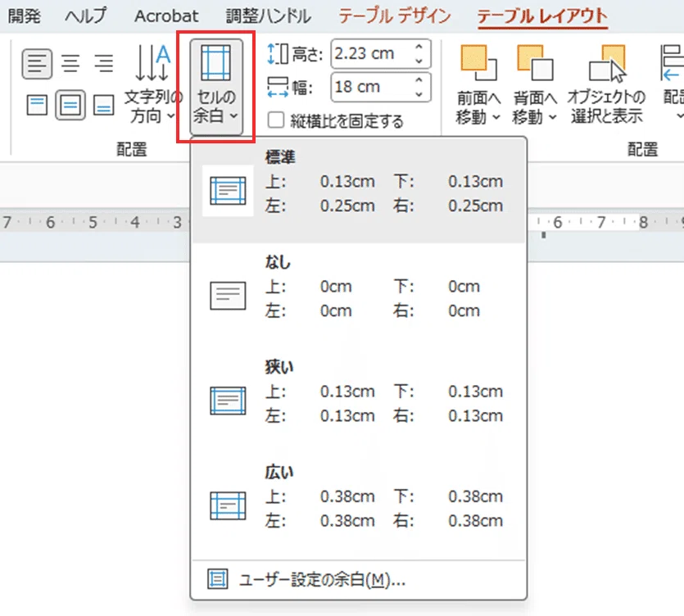Align text to vertical middle of cell
Image resolution: width=684 pixels, height=616 pixels.
(70, 106)
